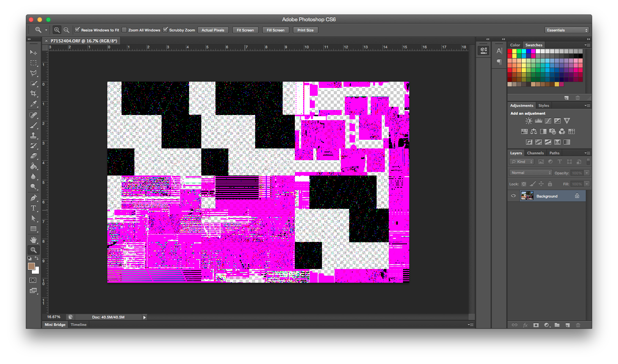Toggle Resize Windows to Fit checkbox
Viewport: 618px width, 364px height.
77,30
